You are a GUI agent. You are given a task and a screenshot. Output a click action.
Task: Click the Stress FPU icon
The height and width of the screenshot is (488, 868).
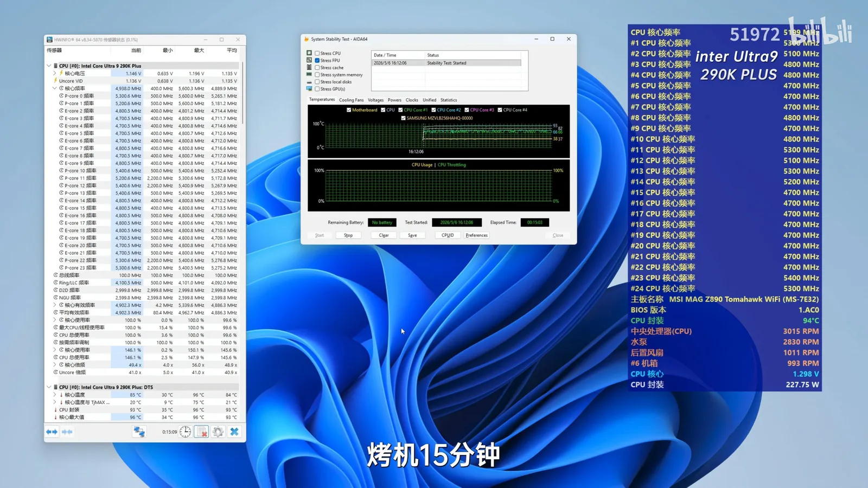pos(309,60)
